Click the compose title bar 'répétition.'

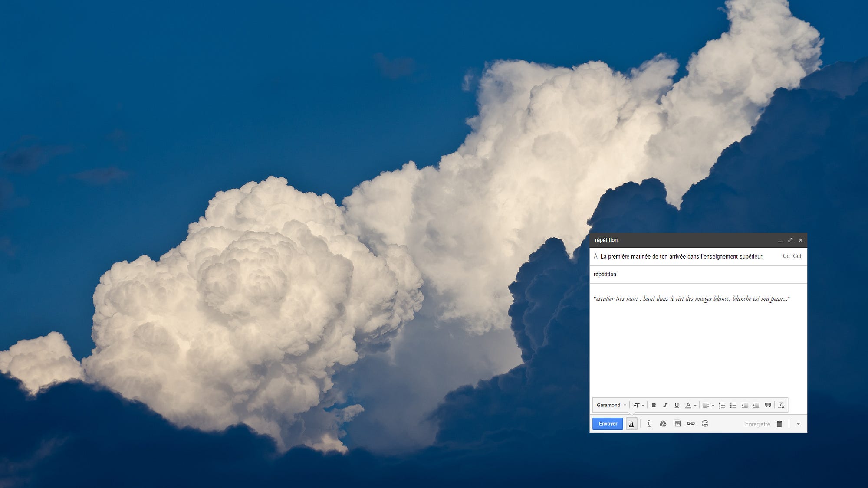point(698,240)
